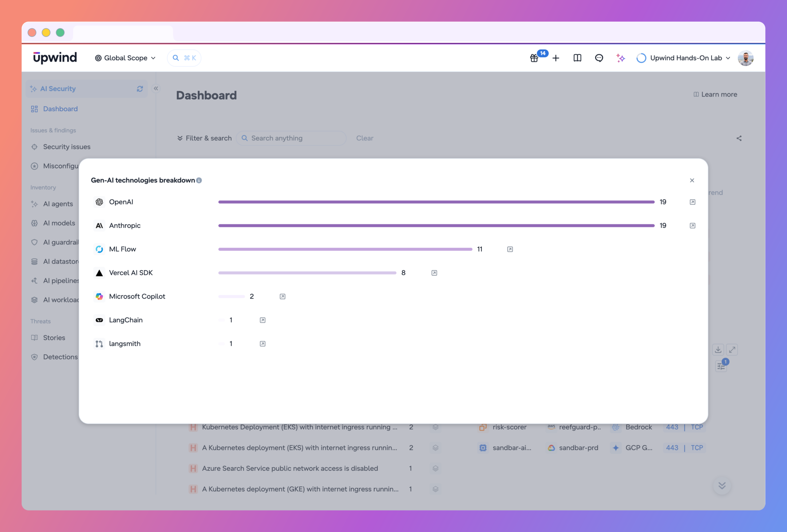
Task: Open the book documentation icon in header
Action: point(577,58)
